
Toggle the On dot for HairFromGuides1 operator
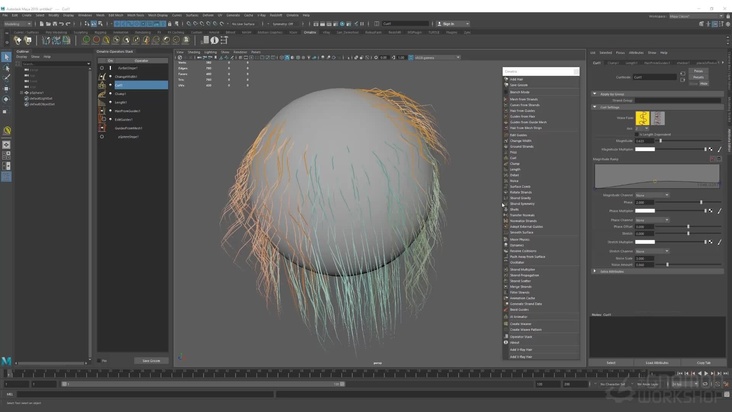[x=111, y=111]
